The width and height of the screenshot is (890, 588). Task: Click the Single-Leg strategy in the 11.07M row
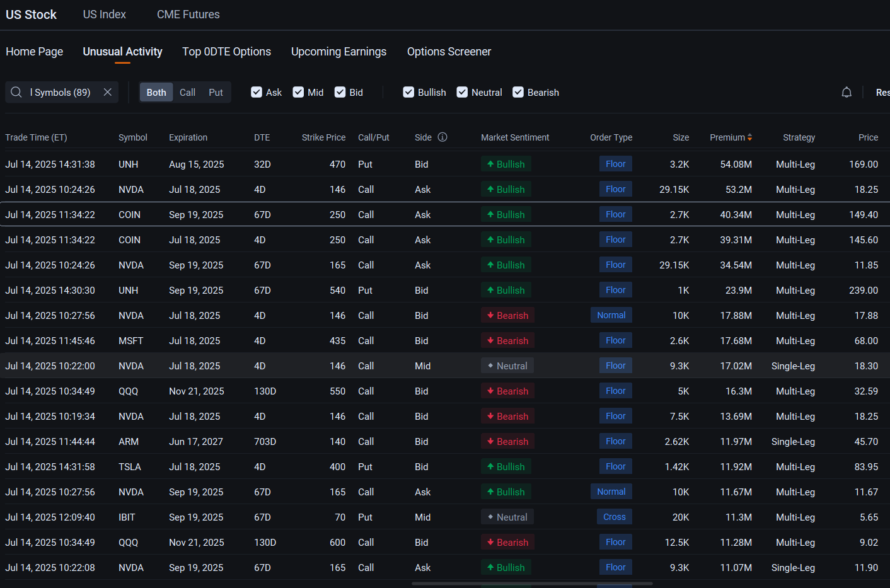coord(793,568)
